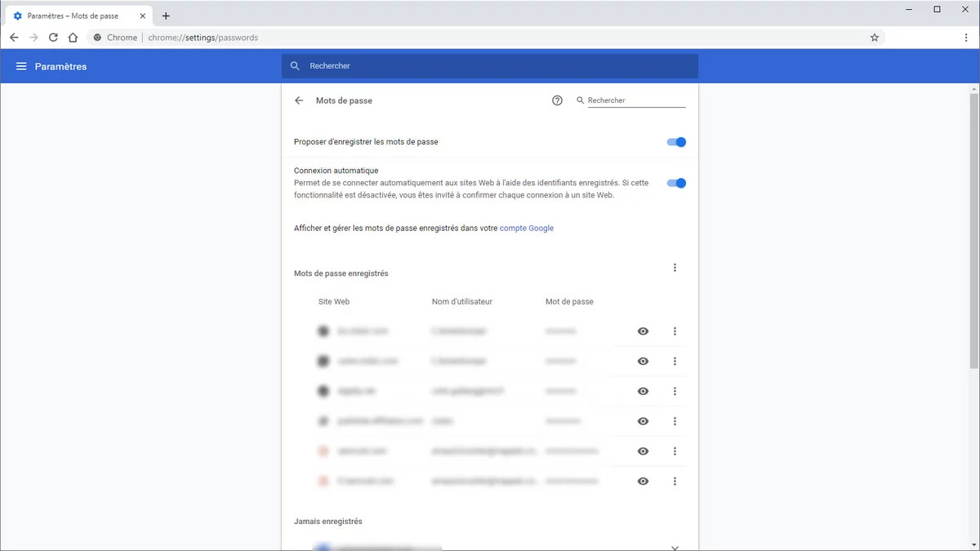Reload the page
The image size is (980, 551).
(52, 37)
